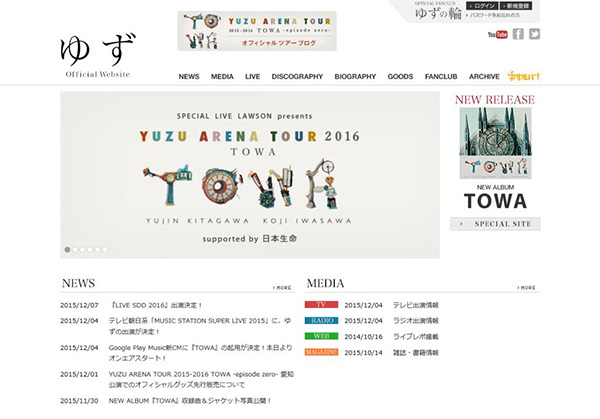Click the SPECIAL SITE button
This screenshot has width=600, height=419.
pos(495,224)
